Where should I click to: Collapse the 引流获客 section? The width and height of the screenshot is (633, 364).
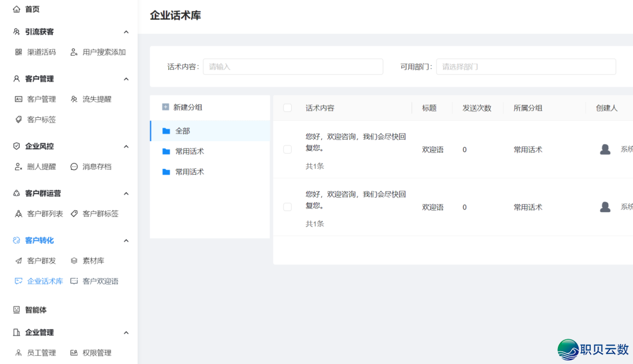tap(126, 32)
